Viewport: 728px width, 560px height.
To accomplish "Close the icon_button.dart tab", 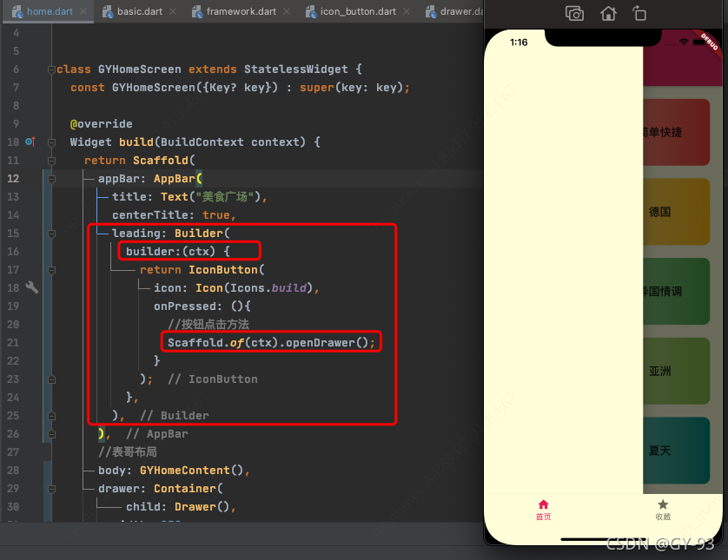I will coord(407,11).
